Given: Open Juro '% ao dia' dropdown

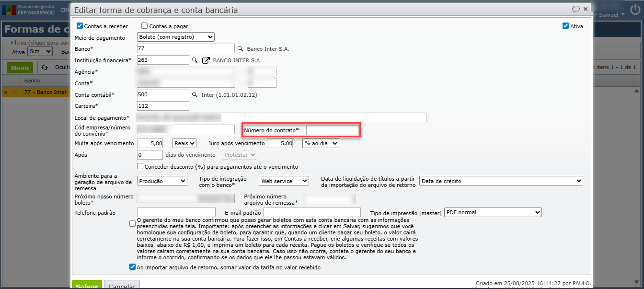Looking at the screenshot, I should click(321, 143).
